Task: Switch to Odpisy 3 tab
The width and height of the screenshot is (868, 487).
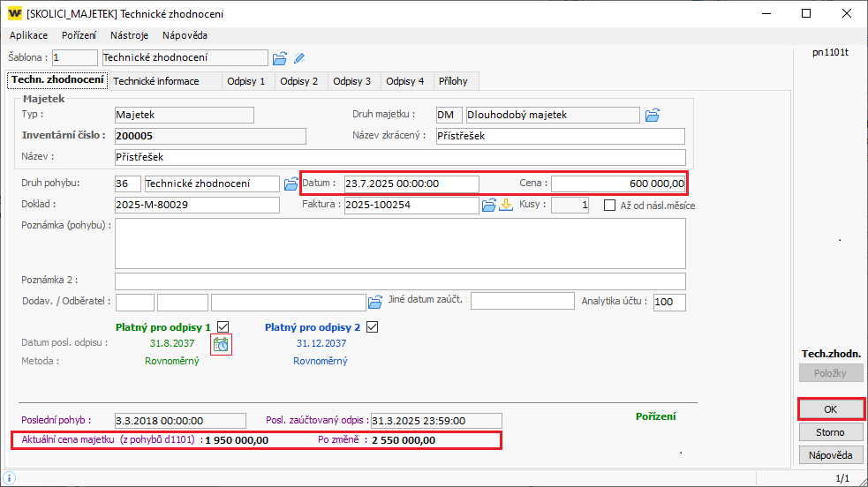Action: click(352, 81)
